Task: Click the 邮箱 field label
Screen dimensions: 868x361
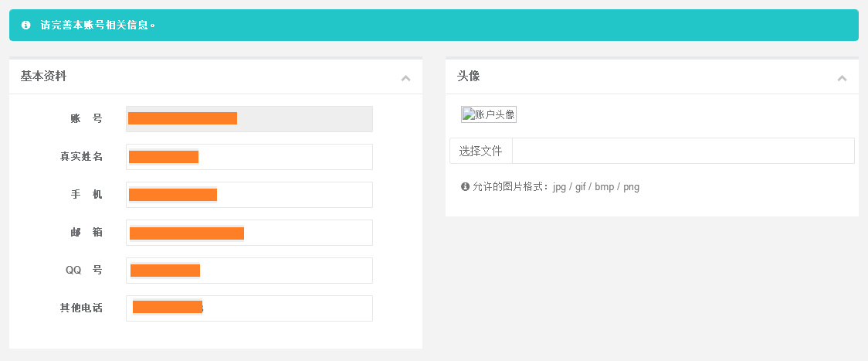Action: pyautogui.click(x=86, y=233)
